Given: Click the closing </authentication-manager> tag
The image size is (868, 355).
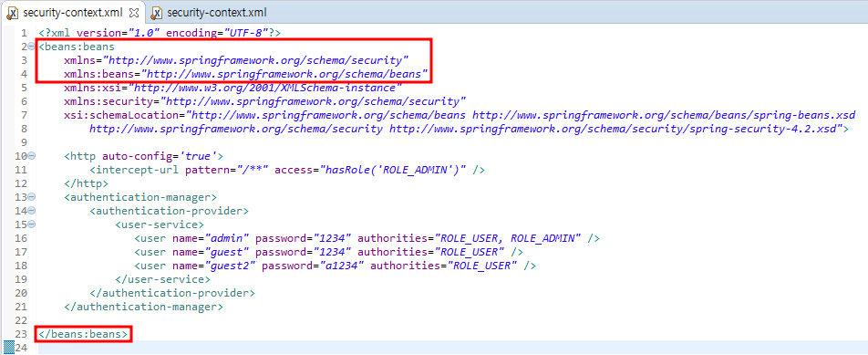Looking at the screenshot, I should click(144, 307).
